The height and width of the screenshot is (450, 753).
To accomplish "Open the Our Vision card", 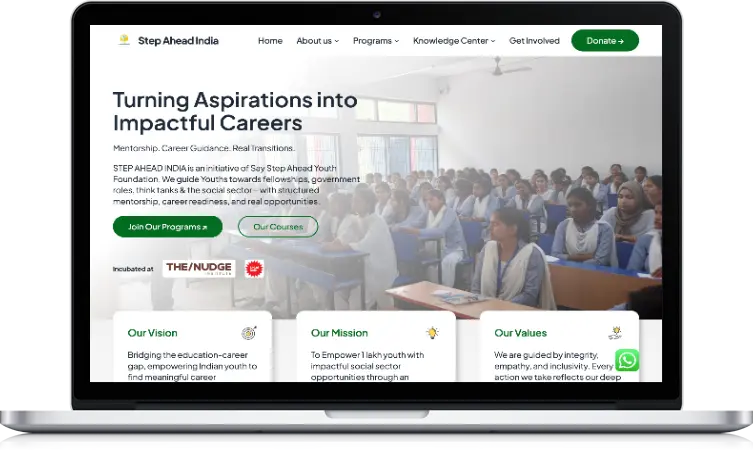I will coord(193,347).
